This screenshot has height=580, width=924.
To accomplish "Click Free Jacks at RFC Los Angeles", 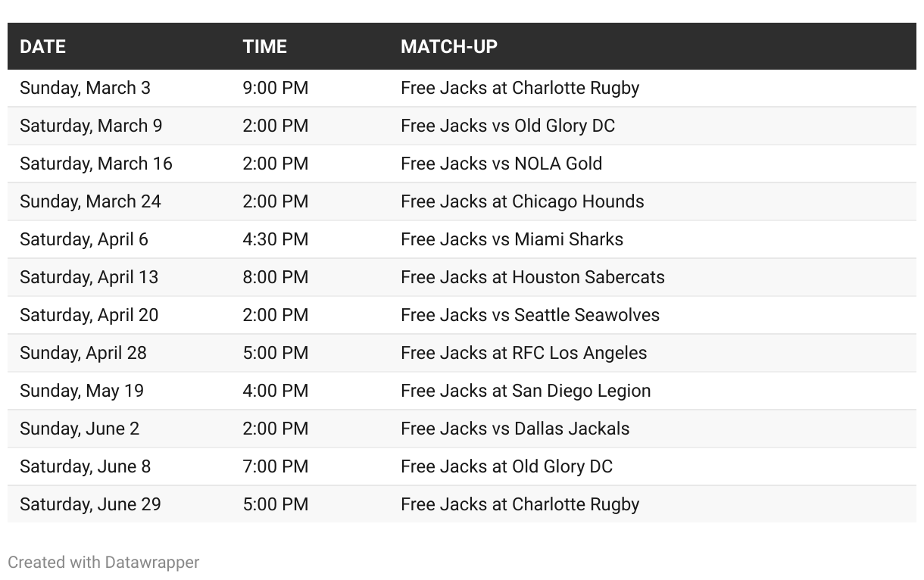I will (523, 353).
